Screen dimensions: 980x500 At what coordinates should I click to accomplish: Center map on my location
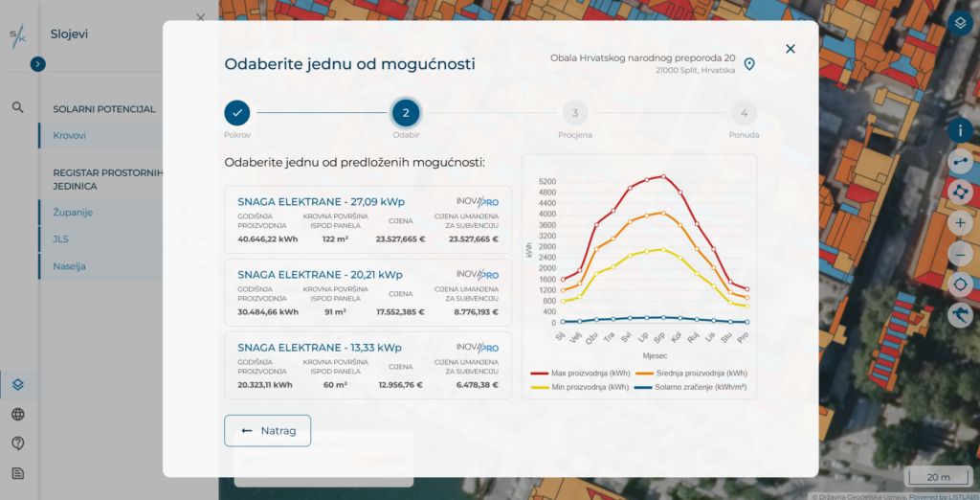pyautogui.click(x=960, y=284)
